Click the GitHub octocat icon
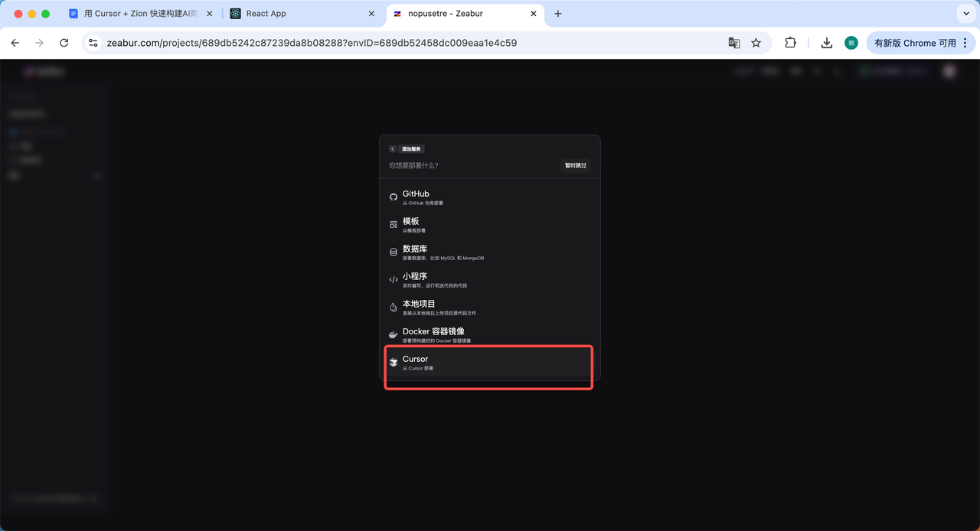This screenshot has width=980, height=531. 394,197
